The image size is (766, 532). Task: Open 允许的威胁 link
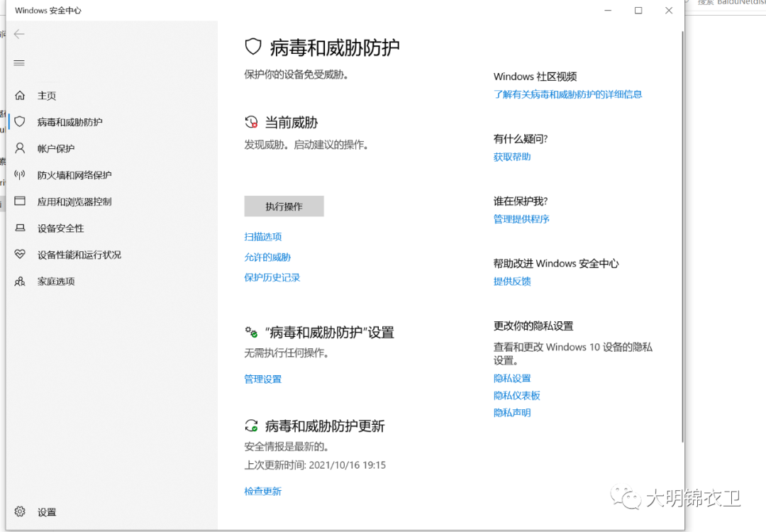(x=267, y=257)
